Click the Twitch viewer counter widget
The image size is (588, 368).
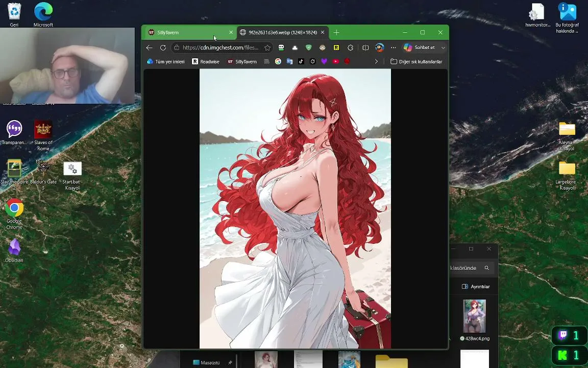click(x=569, y=335)
